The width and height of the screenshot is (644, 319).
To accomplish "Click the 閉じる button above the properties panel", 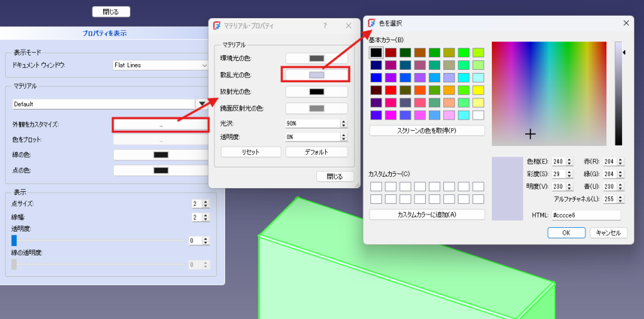I will 111,11.
